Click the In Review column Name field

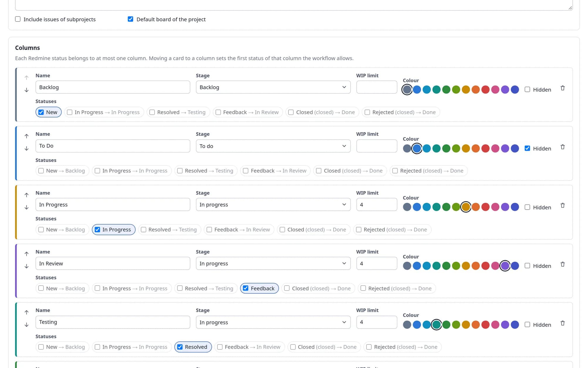(x=113, y=263)
